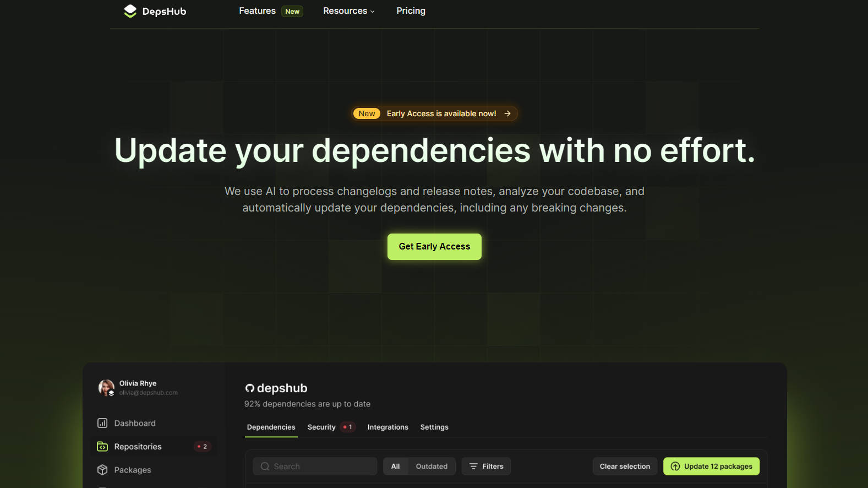The image size is (868, 488).
Task: Open the Filters button
Action: pyautogui.click(x=486, y=467)
